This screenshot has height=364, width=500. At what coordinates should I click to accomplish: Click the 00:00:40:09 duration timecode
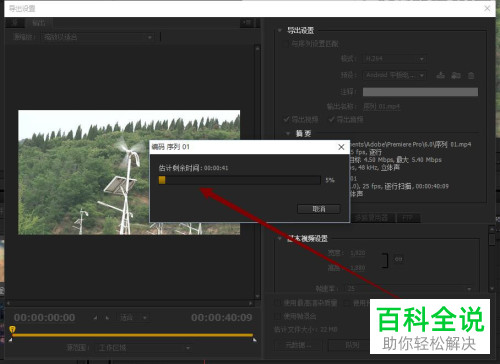pyautogui.click(x=222, y=318)
